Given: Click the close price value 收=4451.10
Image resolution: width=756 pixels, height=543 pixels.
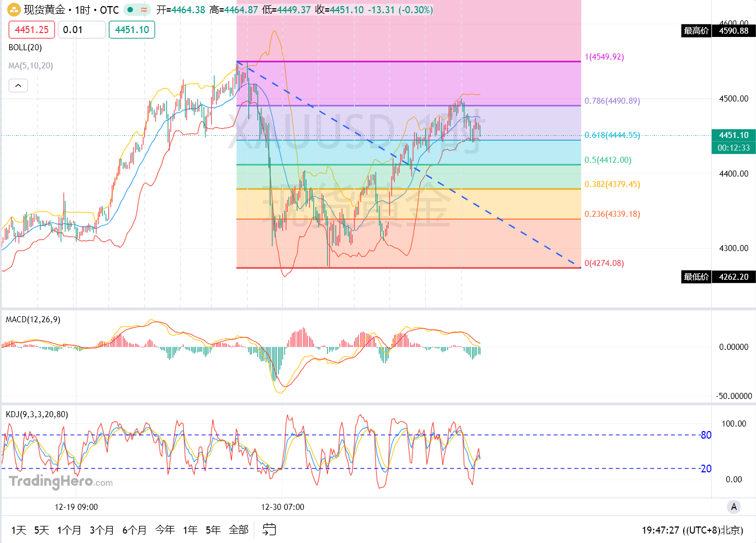Looking at the screenshot, I should pos(340,10).
